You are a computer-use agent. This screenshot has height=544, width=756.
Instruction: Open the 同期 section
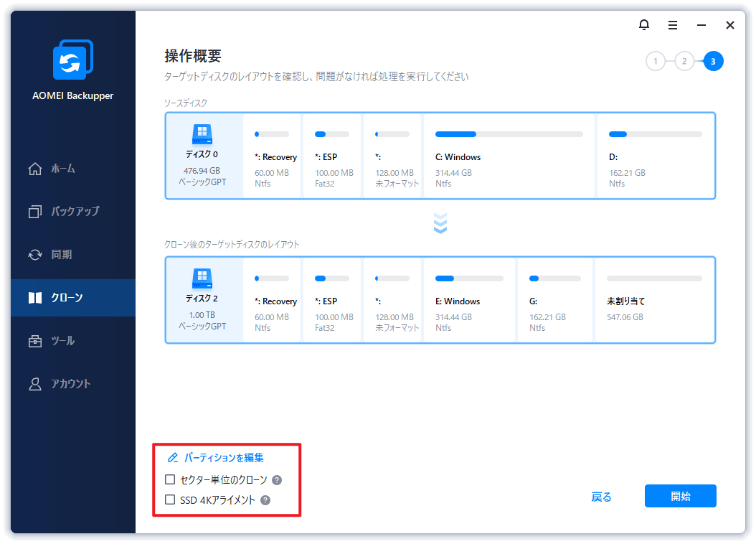tap(44, 254)
